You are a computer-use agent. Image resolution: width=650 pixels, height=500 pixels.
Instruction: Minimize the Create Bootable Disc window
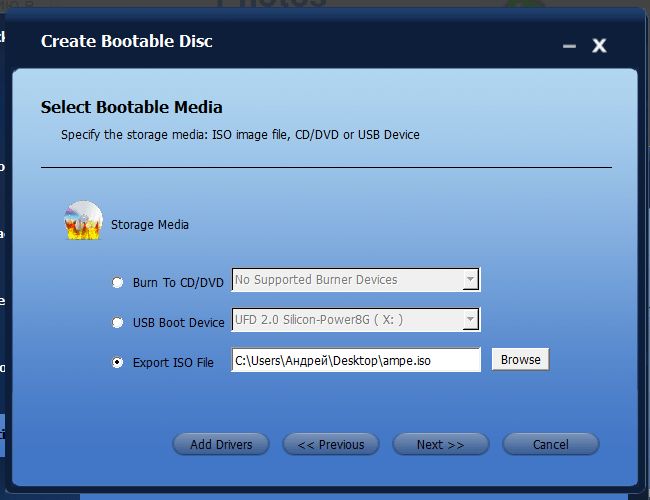click(x=569, y=46)
